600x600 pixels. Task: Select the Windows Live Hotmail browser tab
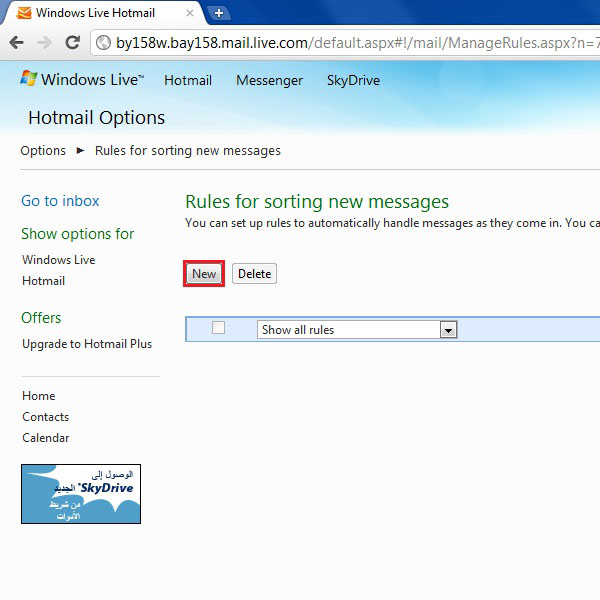[x=103, y=13]
